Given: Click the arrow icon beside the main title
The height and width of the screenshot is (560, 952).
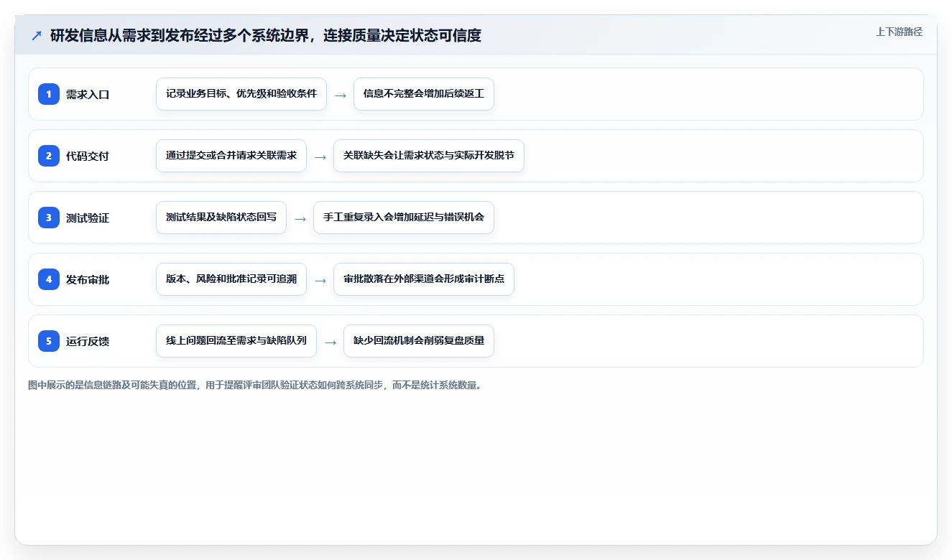Looking at the screenshot, I should [36, 35].
